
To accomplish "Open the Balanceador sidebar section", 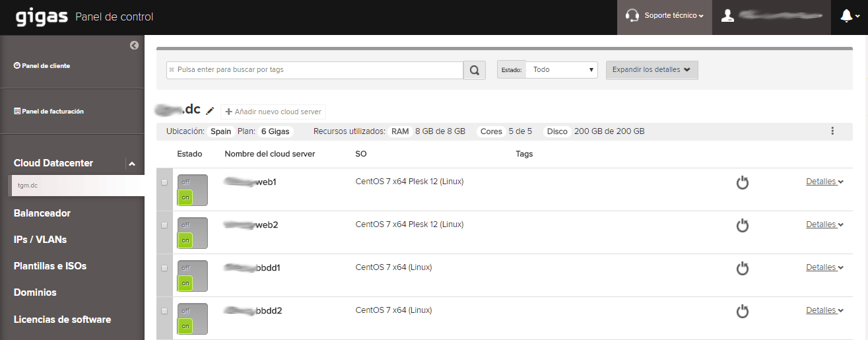I will [42, 213].
